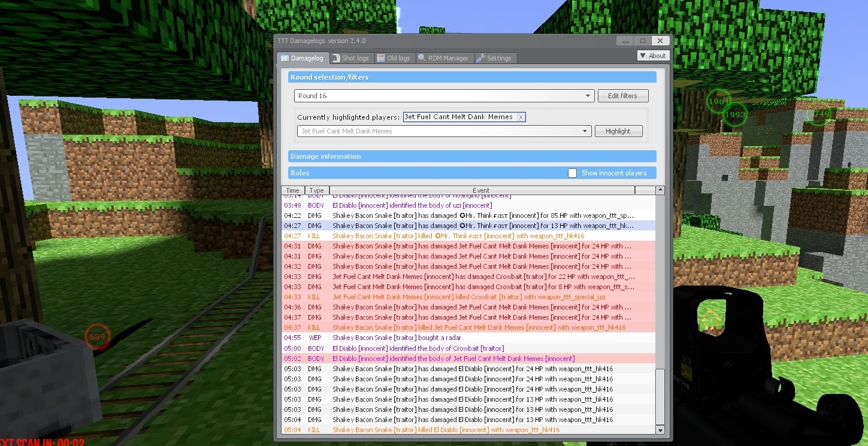Remove highlighted player Jet Fuel Cant Melt Dank Memes

click(x=521, y=117)
